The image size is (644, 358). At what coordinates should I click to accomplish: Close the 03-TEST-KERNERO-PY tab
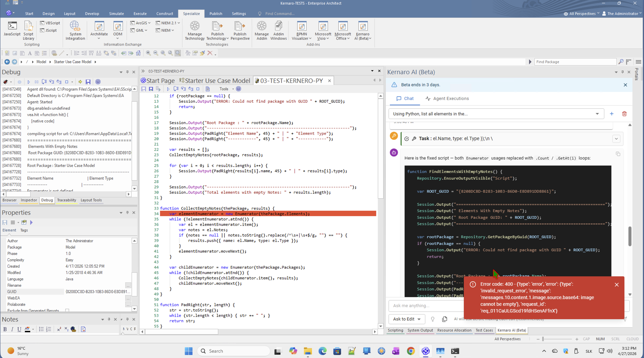(x=330, y=81)
